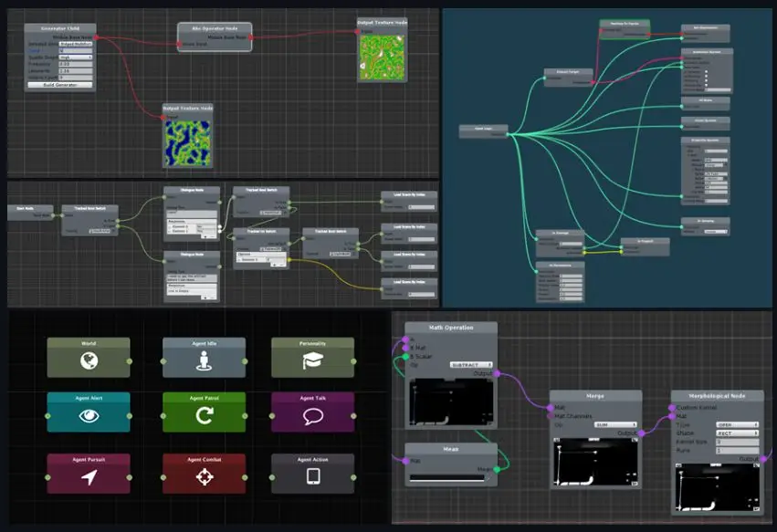The image size is (777, 532).
Task: Click the Abs Operator Node red output port
Action: (251, 37)
